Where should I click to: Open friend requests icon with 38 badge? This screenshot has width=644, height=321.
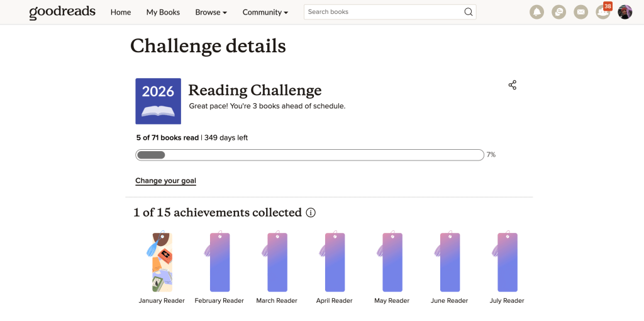pos(602,12)
